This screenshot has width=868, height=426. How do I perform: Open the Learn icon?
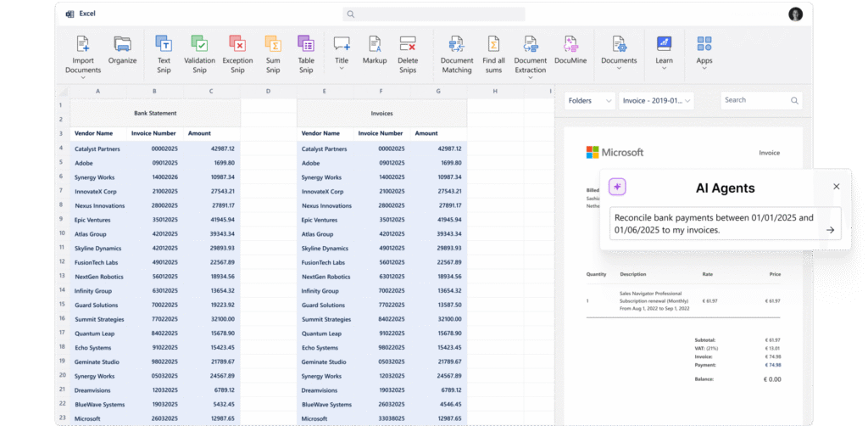[665, 44]
